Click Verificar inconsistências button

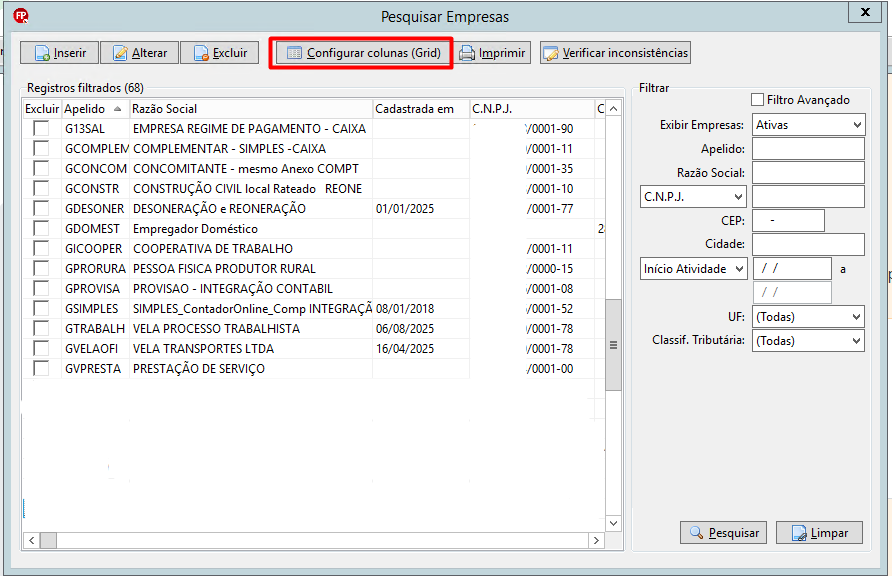(616, 53)
